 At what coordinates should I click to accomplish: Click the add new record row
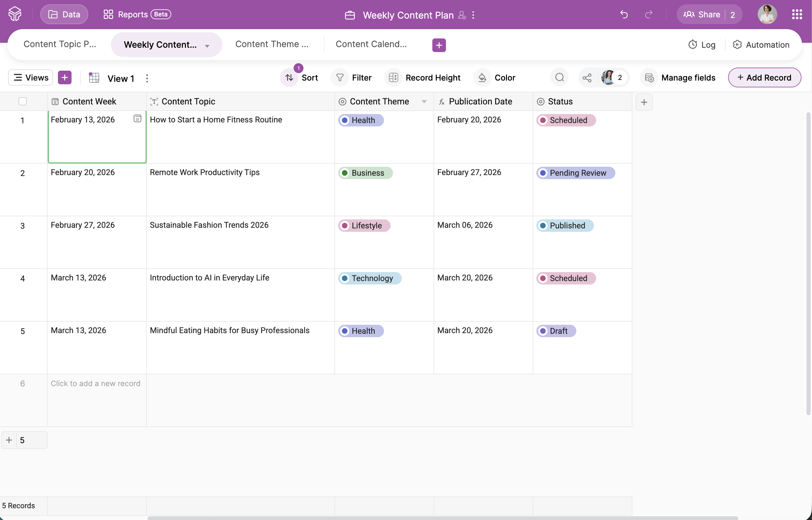click(x=95, y=384)
